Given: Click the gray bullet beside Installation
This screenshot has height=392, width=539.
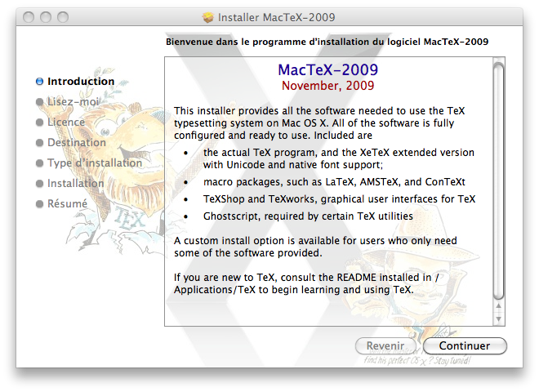Looking at the screenshot, I should click(x=39, y=183).
